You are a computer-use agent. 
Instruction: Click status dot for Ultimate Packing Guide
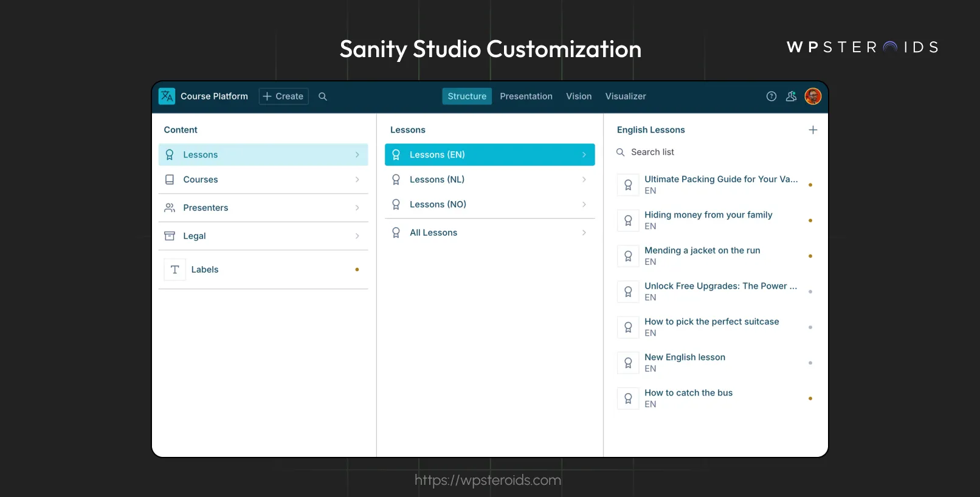point(810,185)
